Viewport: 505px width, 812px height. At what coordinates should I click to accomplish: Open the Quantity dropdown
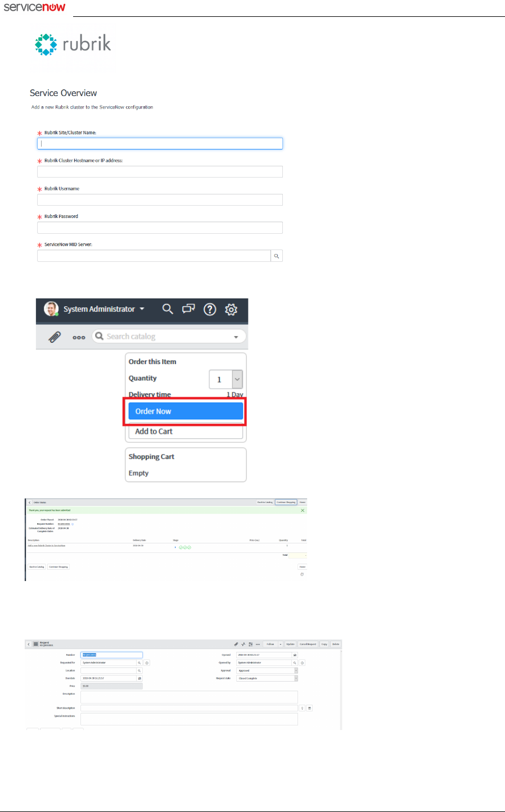coord(226,379)
